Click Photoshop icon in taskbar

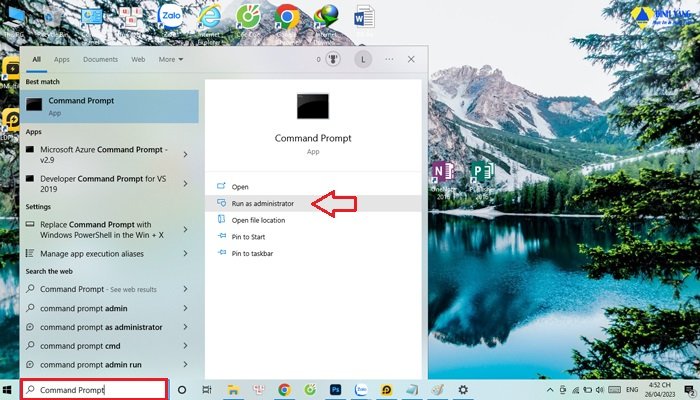coord(336,389)
